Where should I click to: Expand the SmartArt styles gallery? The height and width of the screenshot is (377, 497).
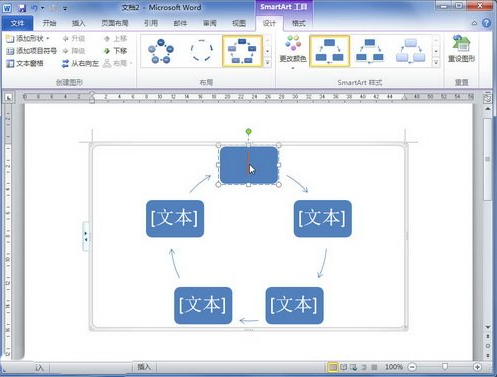coord(436,63)
